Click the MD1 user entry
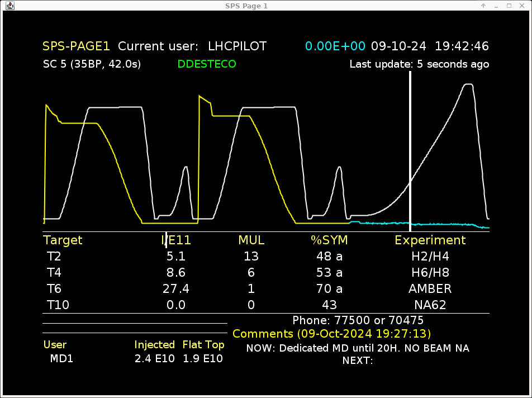 click(x=61, y=359)
